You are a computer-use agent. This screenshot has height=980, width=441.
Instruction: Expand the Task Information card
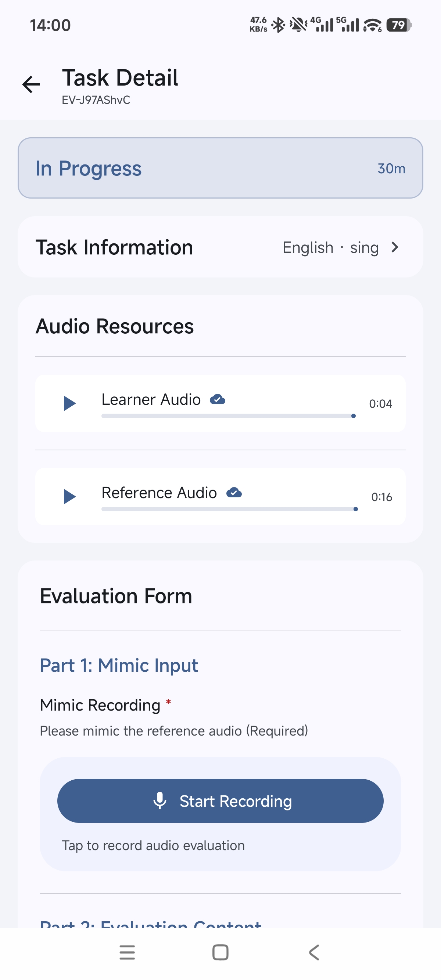(220, 247)
